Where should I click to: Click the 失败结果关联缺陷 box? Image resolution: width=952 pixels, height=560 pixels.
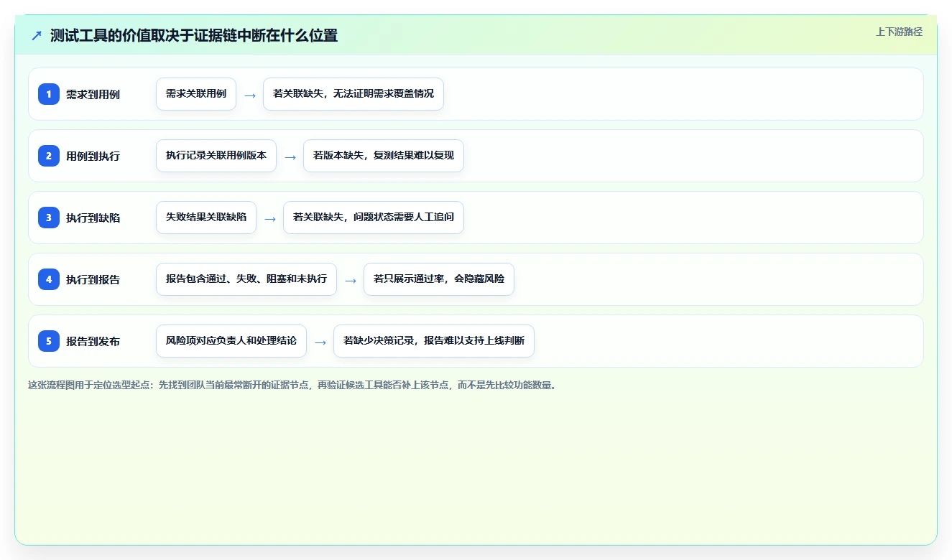pyautogui.click(x=206, y=218)
